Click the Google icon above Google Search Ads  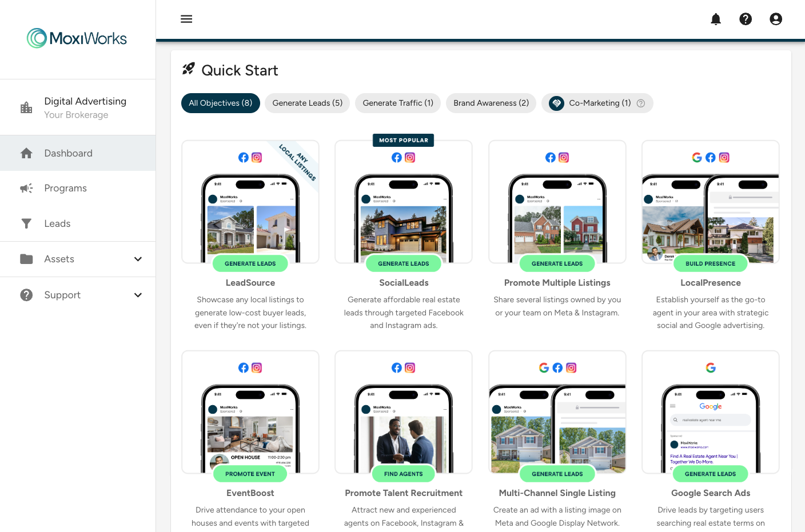[711, 367]
